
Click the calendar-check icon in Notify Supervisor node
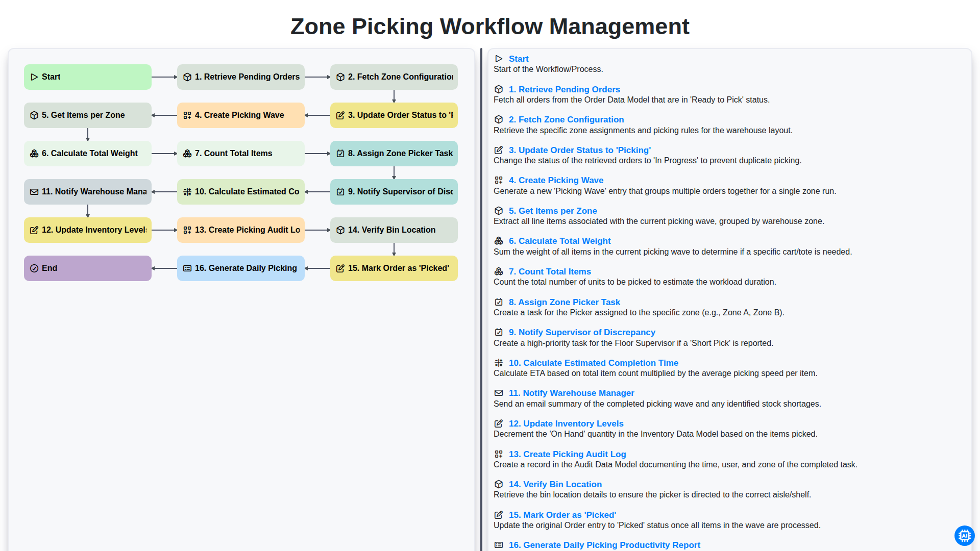tap(340, 192)
